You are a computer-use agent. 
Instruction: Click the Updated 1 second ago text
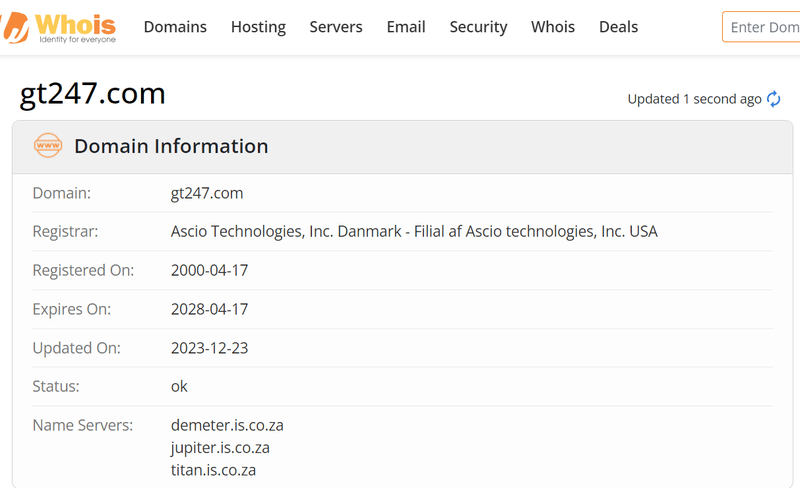click(x=694, y=99)
